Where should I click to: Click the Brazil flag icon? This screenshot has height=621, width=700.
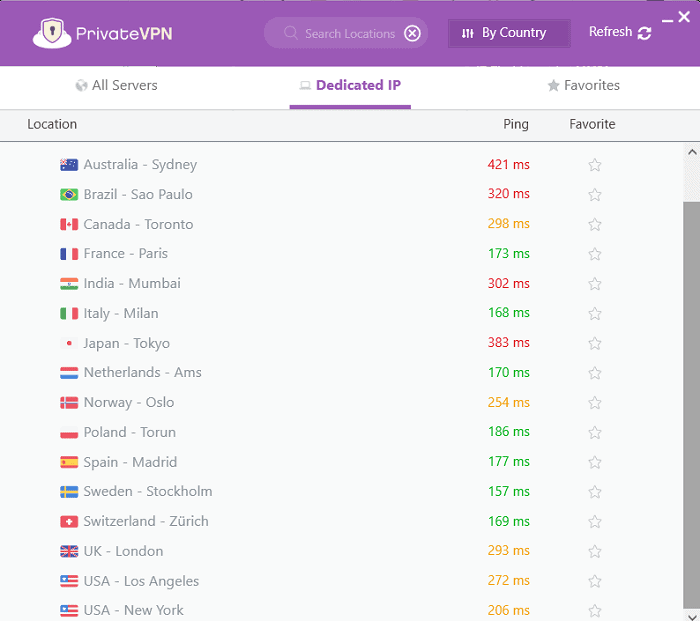pos(69,195)
